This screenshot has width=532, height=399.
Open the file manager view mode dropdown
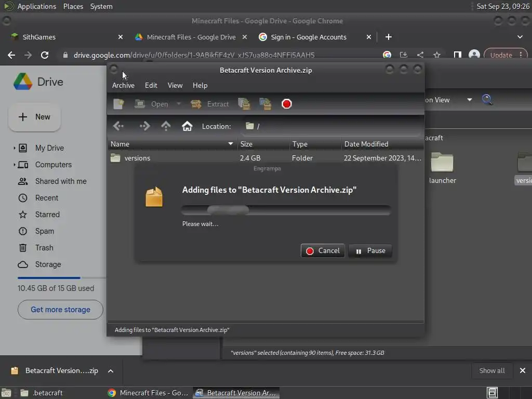tap(470, 100)
